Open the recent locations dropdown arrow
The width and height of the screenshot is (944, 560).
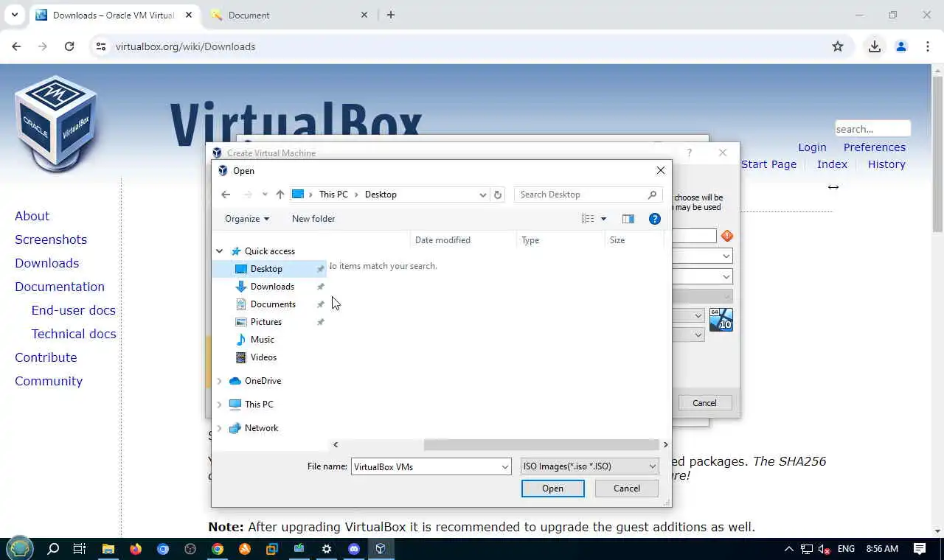[x=265, y=195]
